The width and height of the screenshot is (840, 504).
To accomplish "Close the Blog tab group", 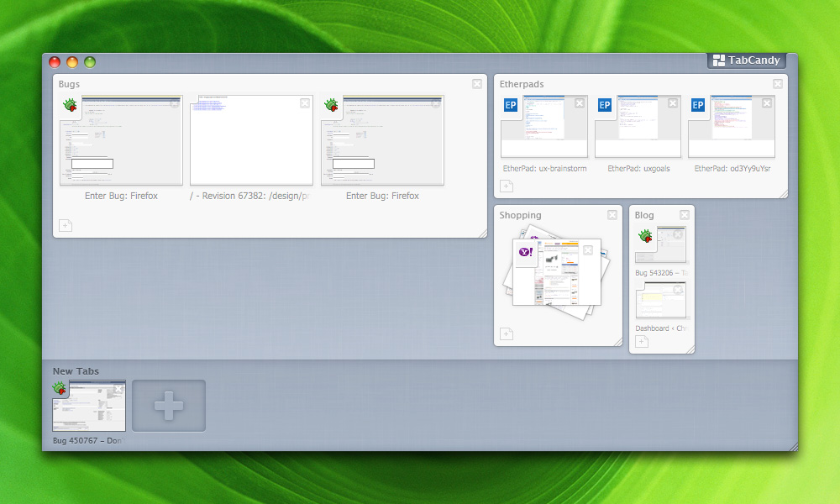I will point(685,215).
